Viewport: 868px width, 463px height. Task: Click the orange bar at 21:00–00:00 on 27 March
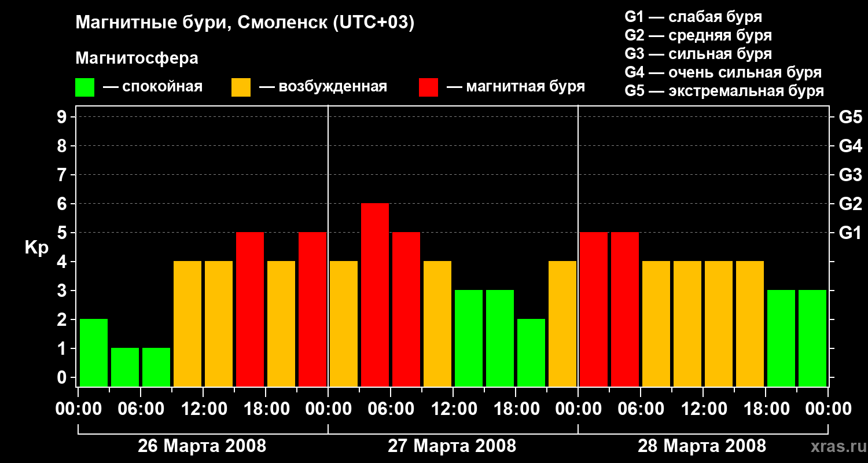pos(562,324)
